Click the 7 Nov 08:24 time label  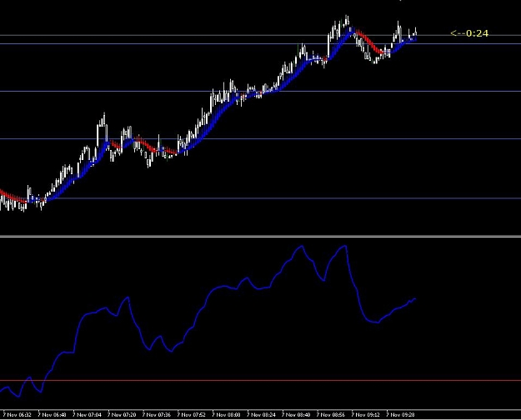pyautogui.click(x=261, y=415)
